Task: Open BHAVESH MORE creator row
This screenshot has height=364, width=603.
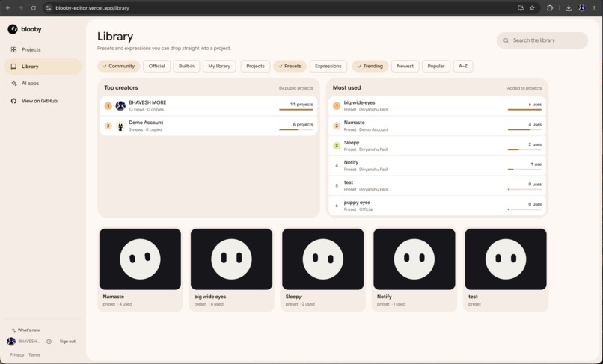Action: point(209,105)
